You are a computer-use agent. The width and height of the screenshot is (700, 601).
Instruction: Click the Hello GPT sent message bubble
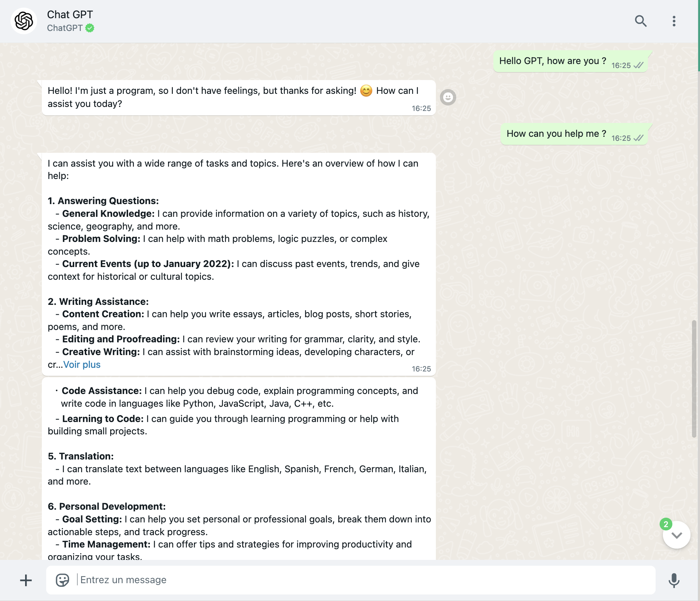coord(552,61)
